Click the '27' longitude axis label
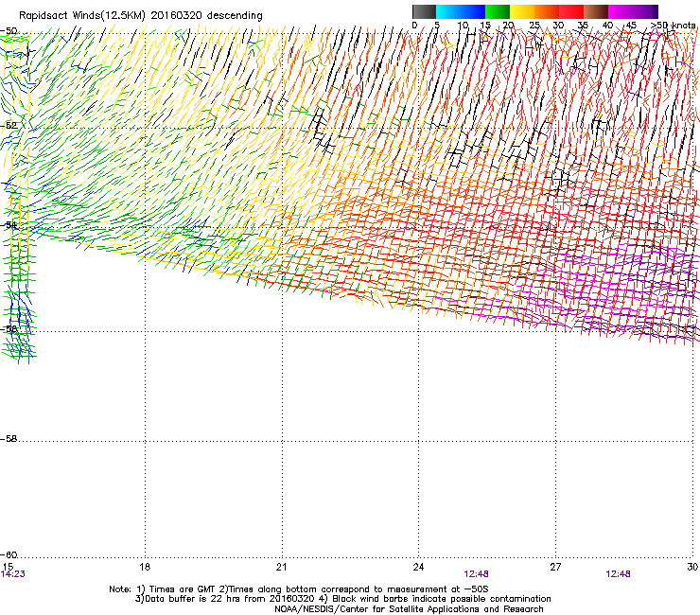 (x=555, y=567)
